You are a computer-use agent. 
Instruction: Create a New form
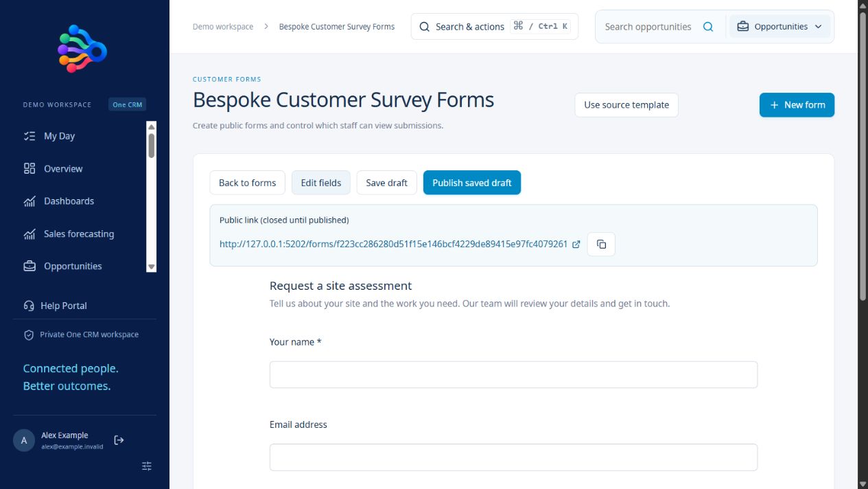point(797,105)
